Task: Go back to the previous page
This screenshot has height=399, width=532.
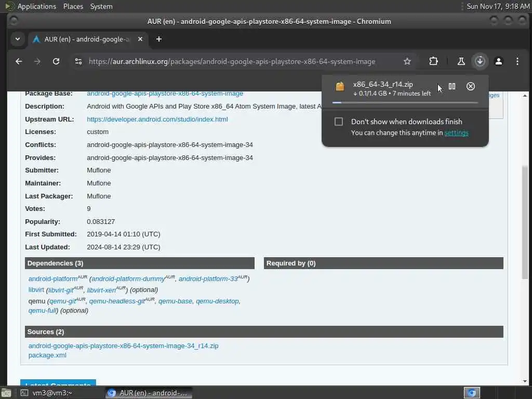Action: click(19, 61)
